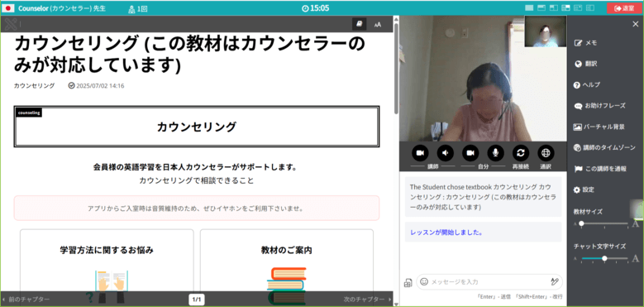644x307 pixels.
Task: Click the Japan flag icon in header
Action: click(x=8, y=7)
